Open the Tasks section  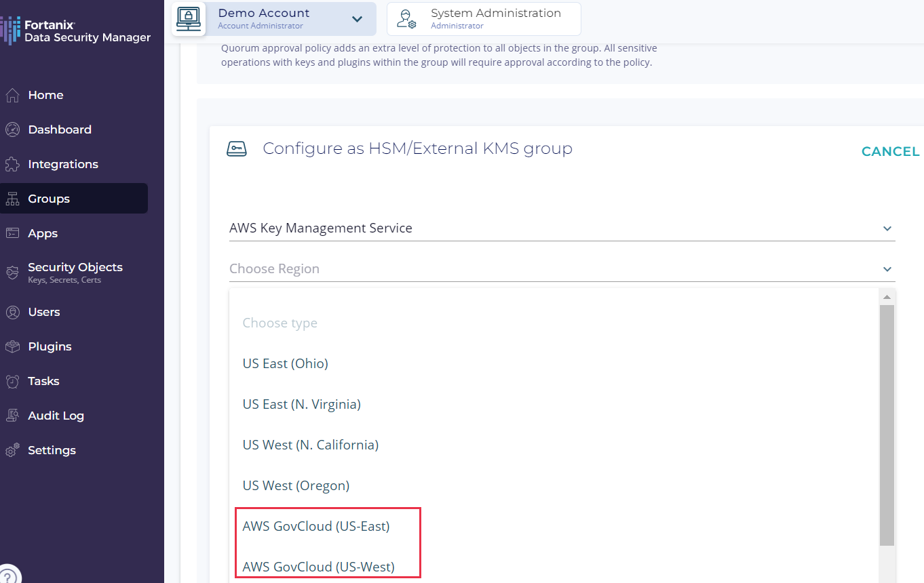43,382
